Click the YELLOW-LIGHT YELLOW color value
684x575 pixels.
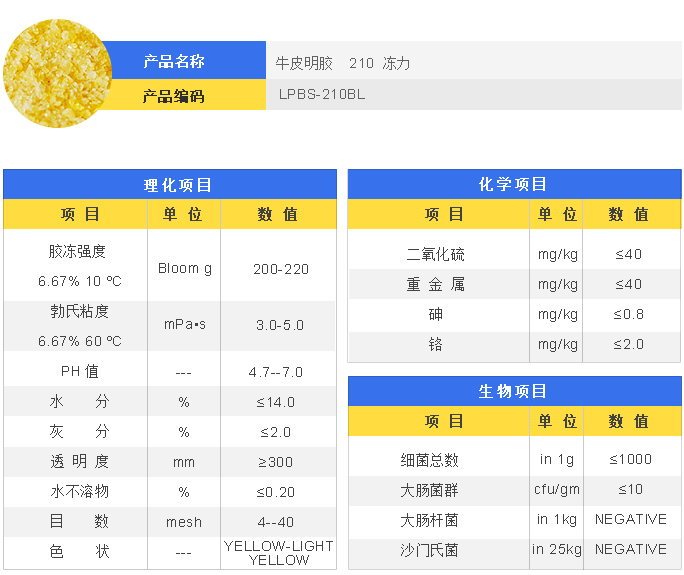[x=279, y=552]
